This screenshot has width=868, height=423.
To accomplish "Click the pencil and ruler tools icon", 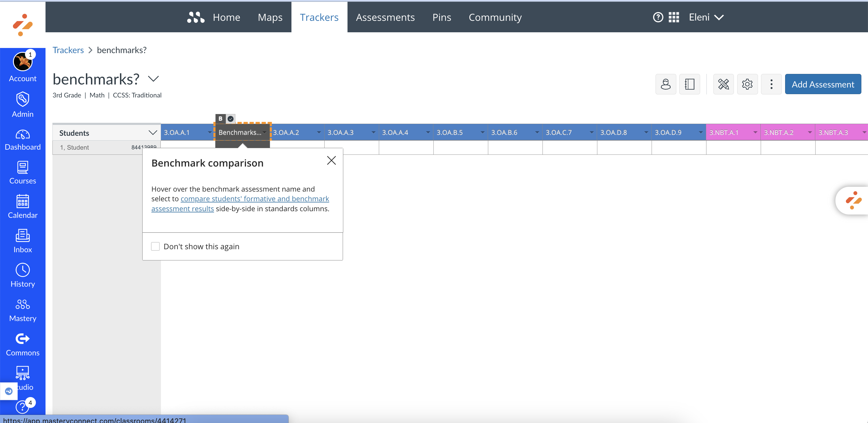I will [x=723, y=84].
